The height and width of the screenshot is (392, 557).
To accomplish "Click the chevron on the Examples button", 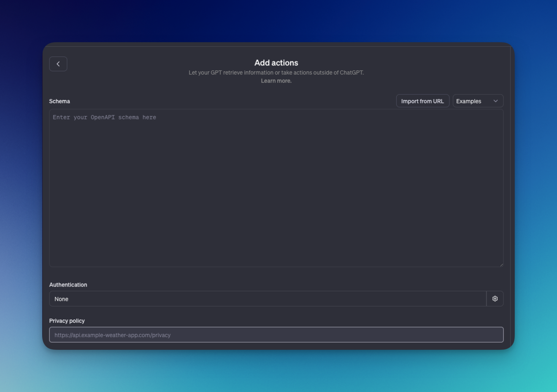I will pos(496,101).
